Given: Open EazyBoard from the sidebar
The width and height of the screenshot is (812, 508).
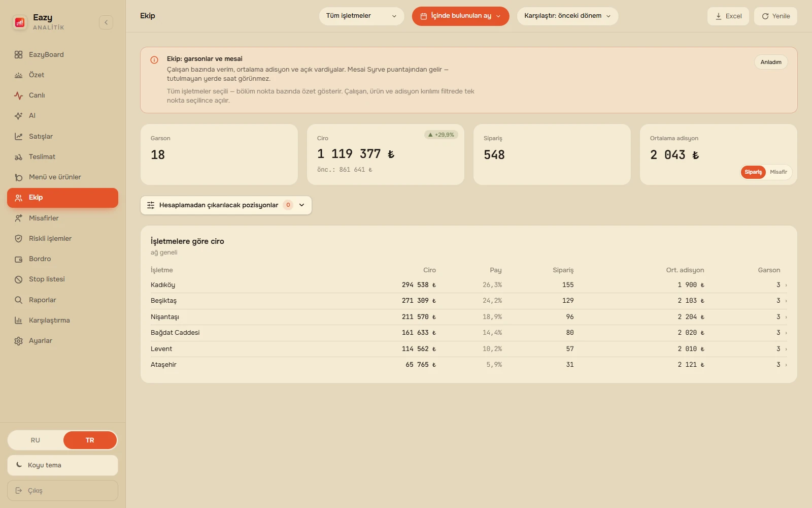Looking at the screenshot, I should (62, 54).
